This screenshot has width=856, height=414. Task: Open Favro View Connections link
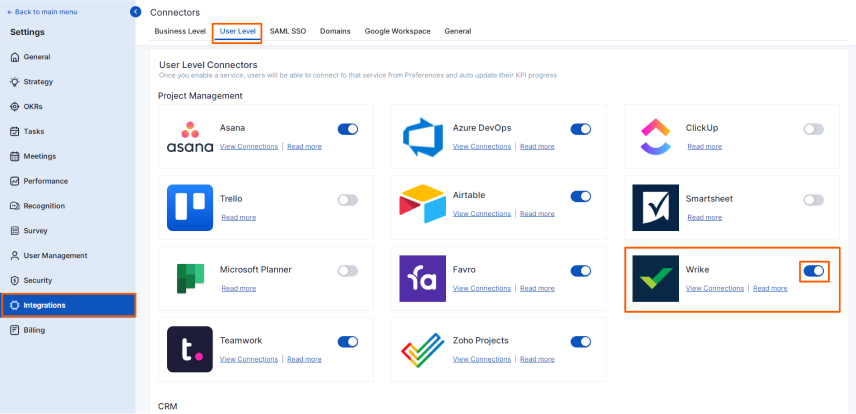[x=482, y=288]
